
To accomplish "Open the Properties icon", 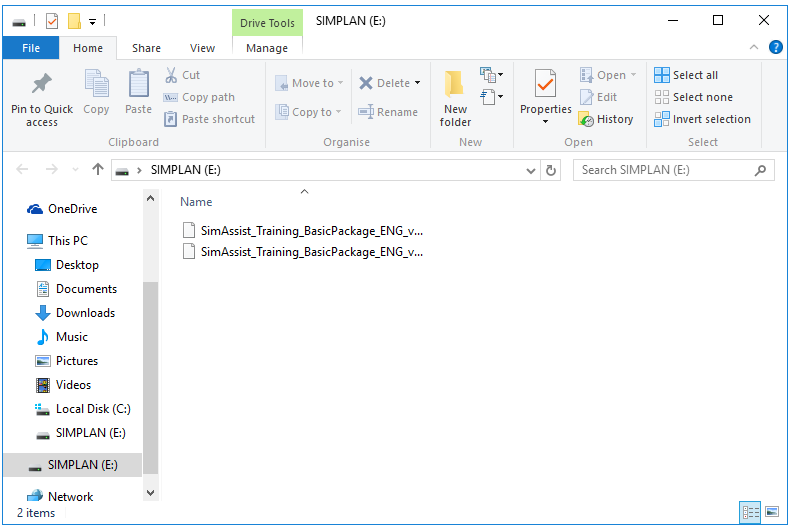I will point(545,90).
